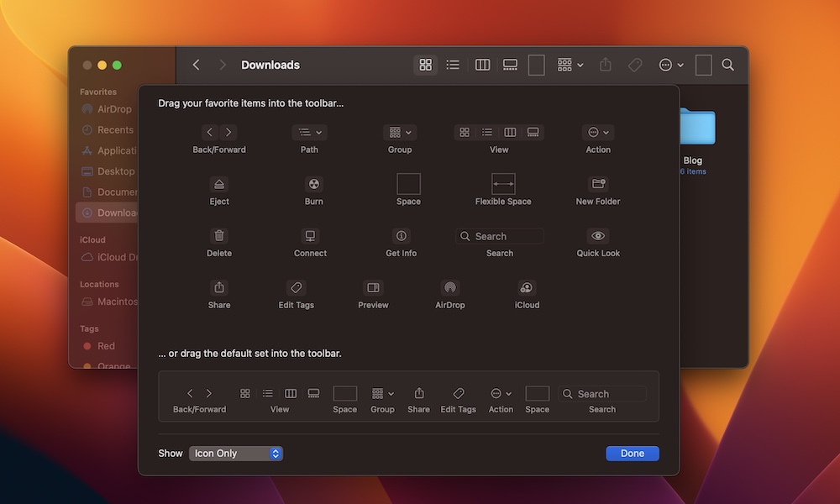This screenshot has height=504, width=840.
Task: Click the Share icon in Finder toolbar
Action: [x=606, y=65]
